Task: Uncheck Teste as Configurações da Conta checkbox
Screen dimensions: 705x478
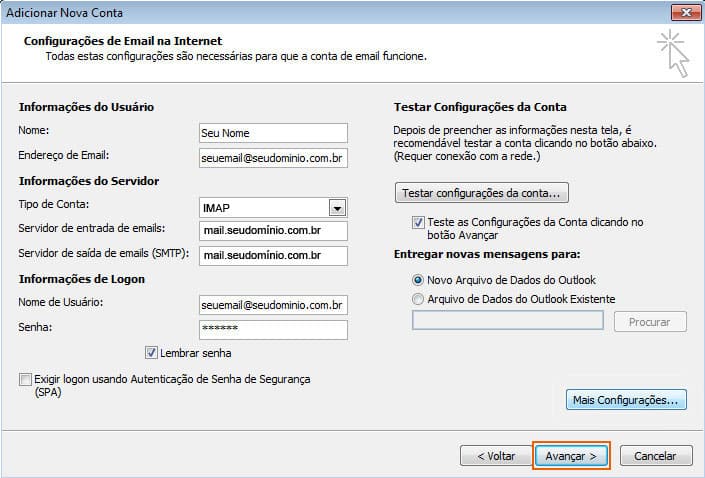Action: (x=418, y=222)
